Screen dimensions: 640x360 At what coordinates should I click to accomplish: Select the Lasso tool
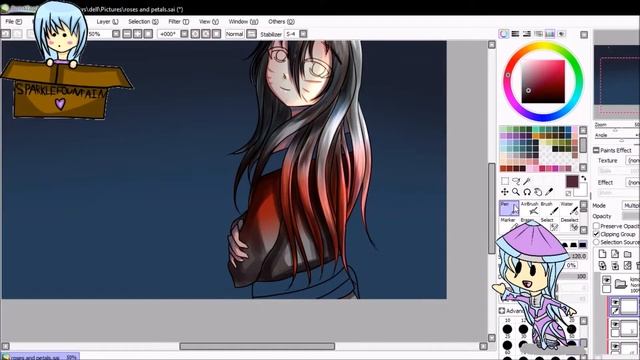(x=516, y=181)
